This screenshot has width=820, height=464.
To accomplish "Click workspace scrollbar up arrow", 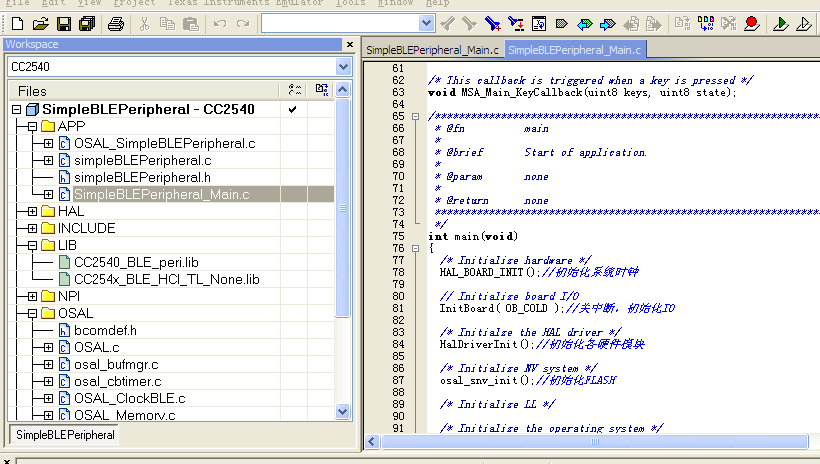I will (x=343, y=90).
